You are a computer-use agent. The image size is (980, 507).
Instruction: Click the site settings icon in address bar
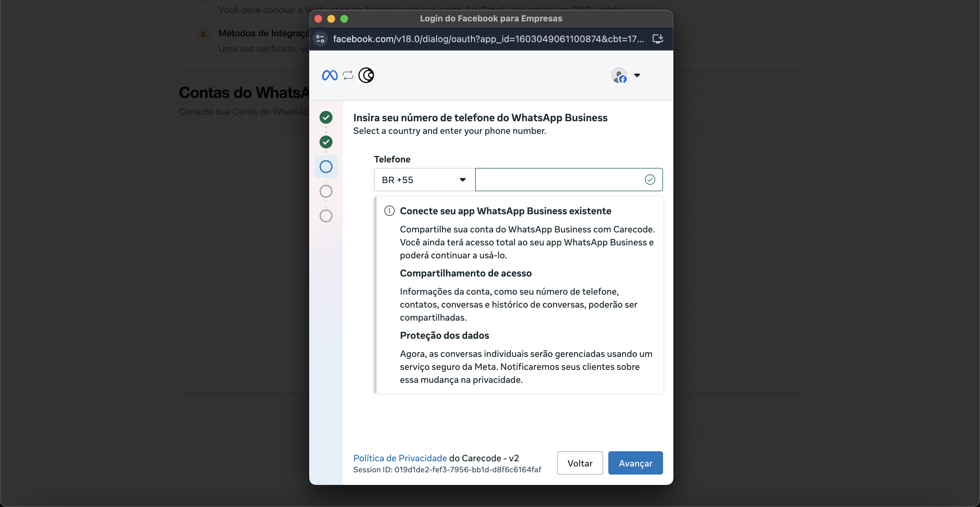(320, 39)
